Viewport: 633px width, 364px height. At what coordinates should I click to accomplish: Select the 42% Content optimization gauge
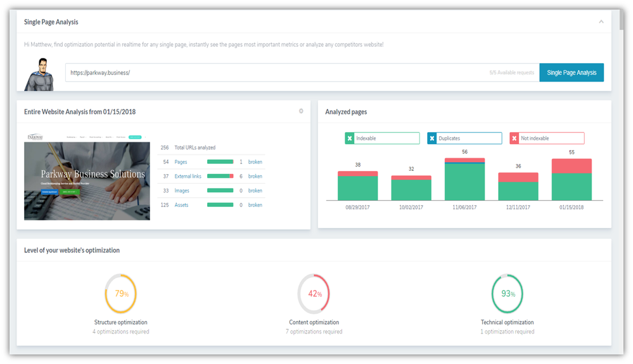click(x=314, y=294)
